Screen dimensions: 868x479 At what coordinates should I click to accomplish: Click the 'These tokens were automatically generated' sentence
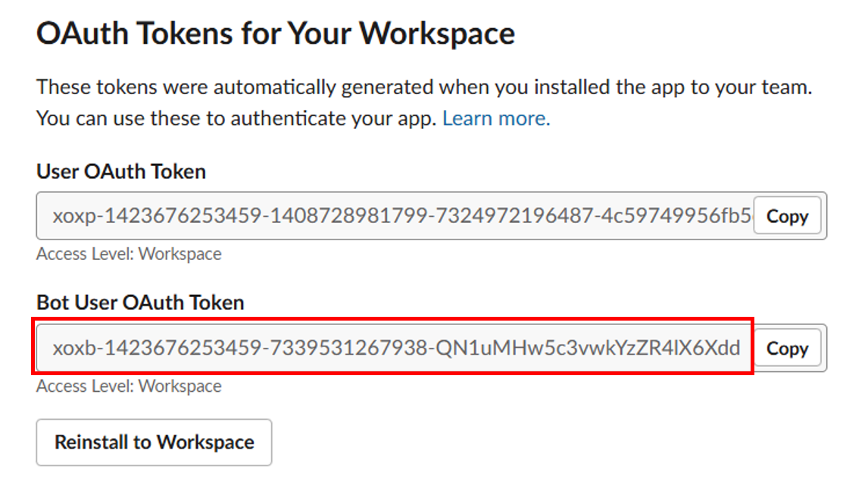[x=424, y=86]
